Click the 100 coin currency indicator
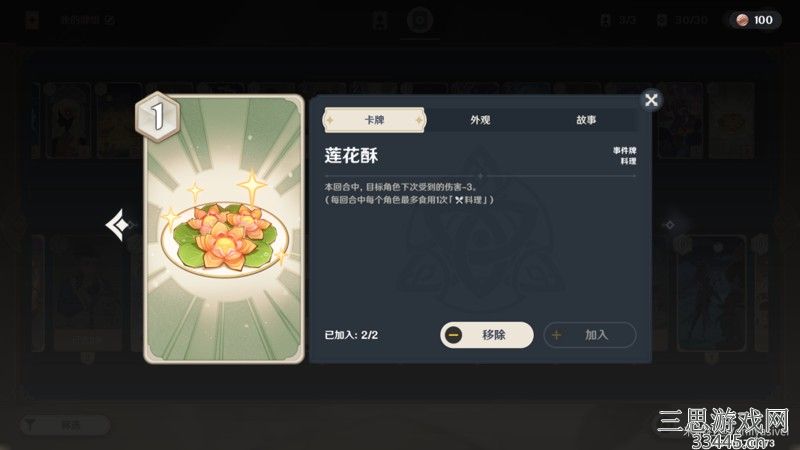Screen dimensions: 800x450 tap(755, 20)
